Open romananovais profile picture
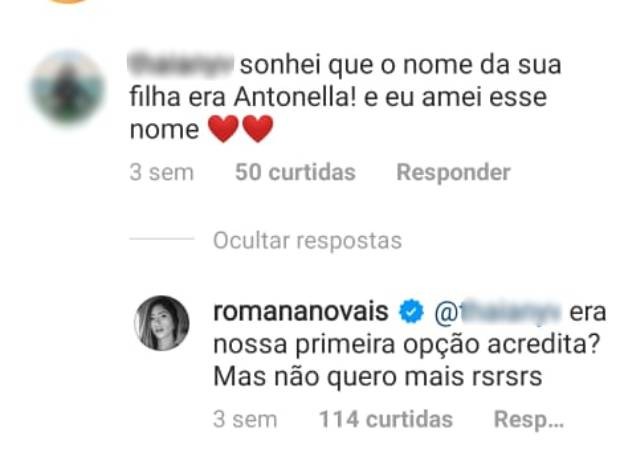Viewport: 620px width, 450px height. [x=162, y=322]
